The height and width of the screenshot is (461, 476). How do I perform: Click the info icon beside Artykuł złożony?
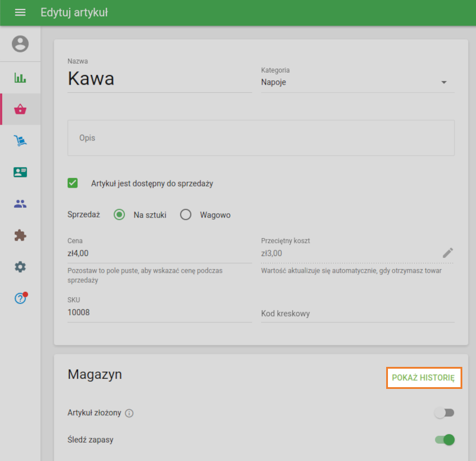(130, 413)
